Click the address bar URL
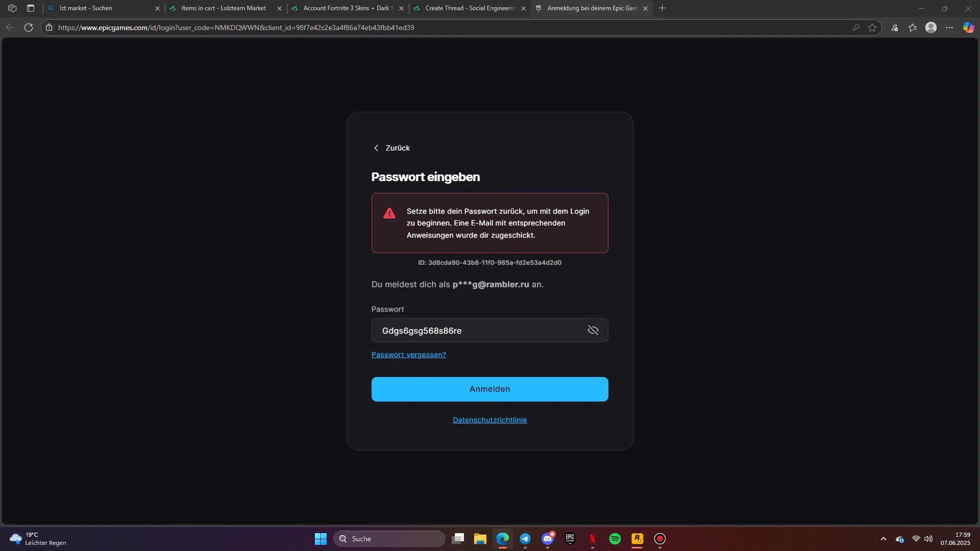This screenshot has height=551, width=980. (x=236, y=28)
